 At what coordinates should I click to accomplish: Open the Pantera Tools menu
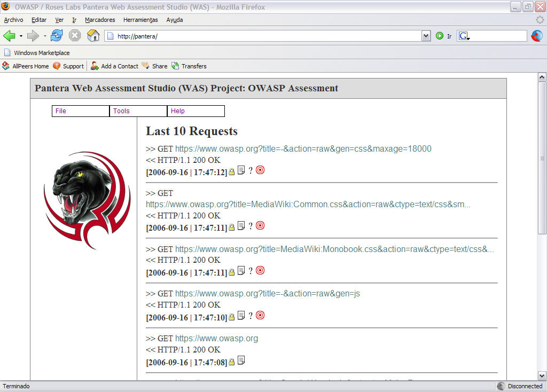point(138,111)
